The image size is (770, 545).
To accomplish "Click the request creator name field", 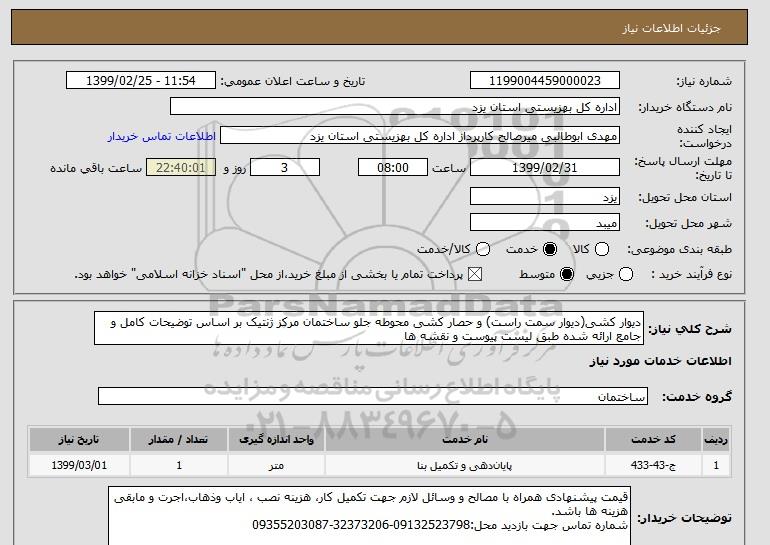I will 420,136.
